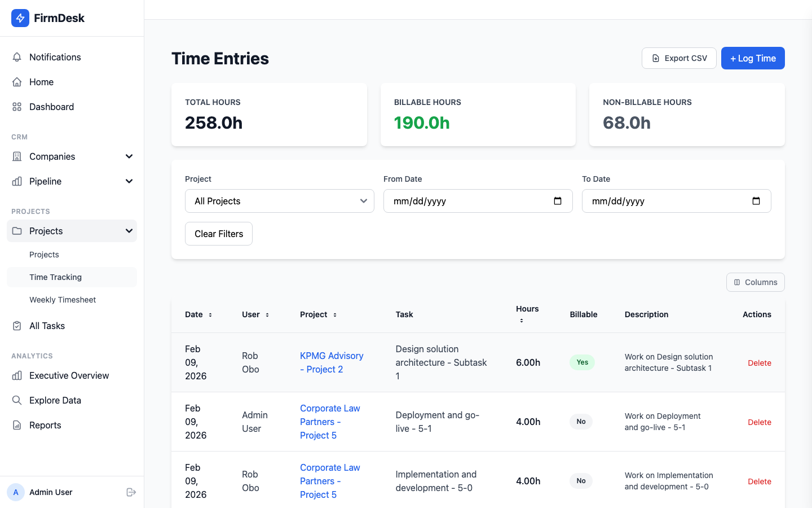Click inside the To Date input field
The height and width of the screenshot is (508, 812).
(648, 201)
